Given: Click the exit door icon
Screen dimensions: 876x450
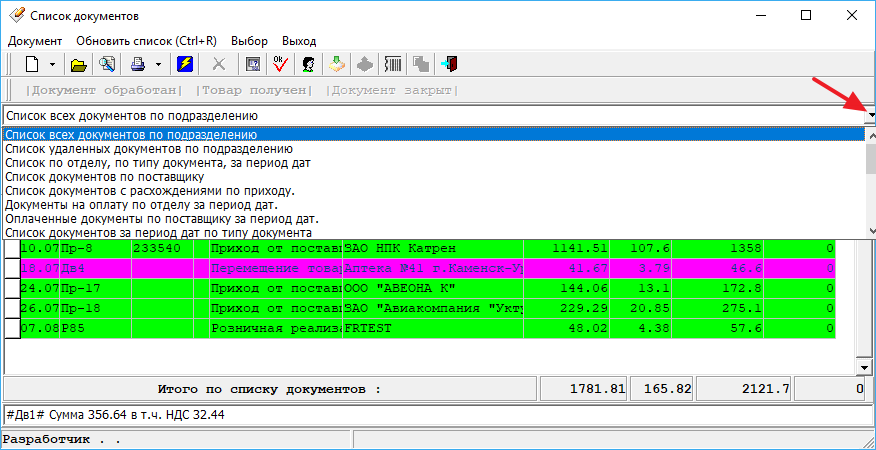Looking at the screenshot, I should (x=450, y=64).
